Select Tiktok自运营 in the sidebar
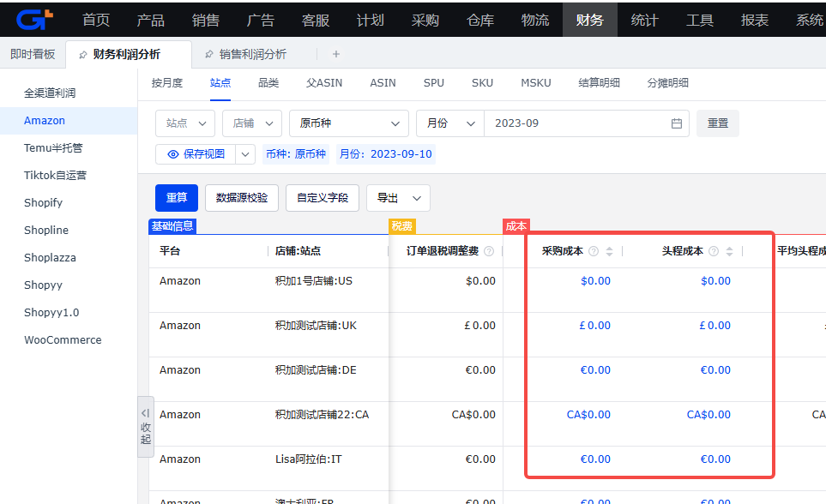826x504 pixels. pyautogui.click(x=55, y=176)
